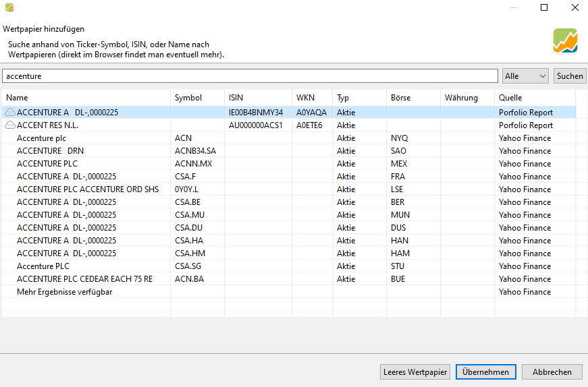
Task: Sort by the Name column header
Action: coord(86,97)
